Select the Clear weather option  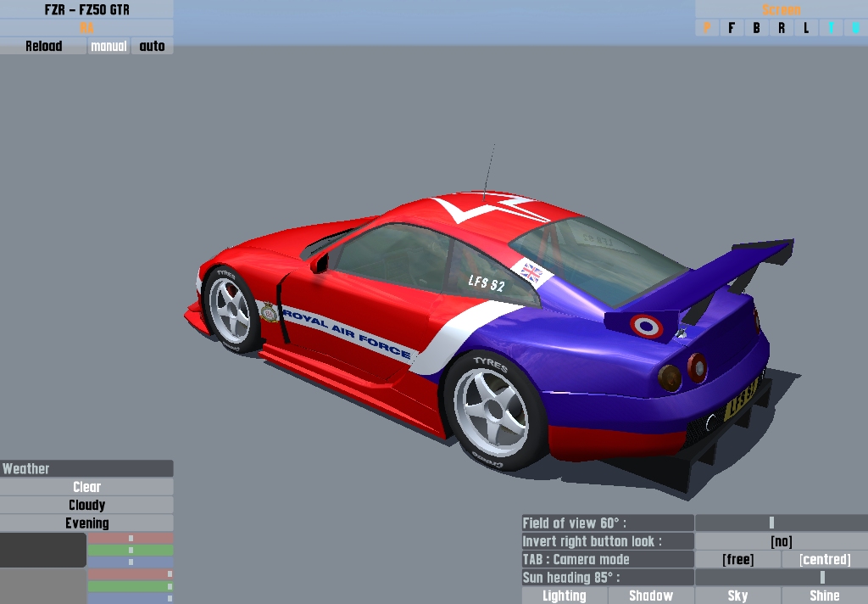coord(86,487)
